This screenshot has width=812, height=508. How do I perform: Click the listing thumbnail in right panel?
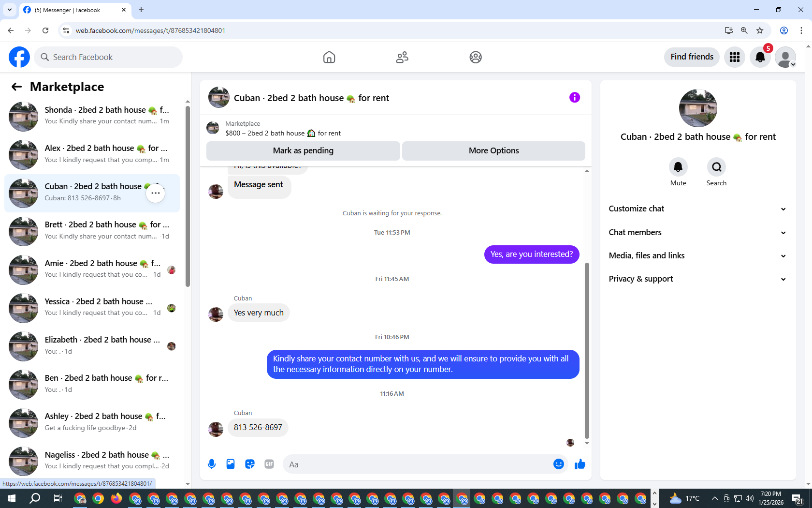coord(698,108)
